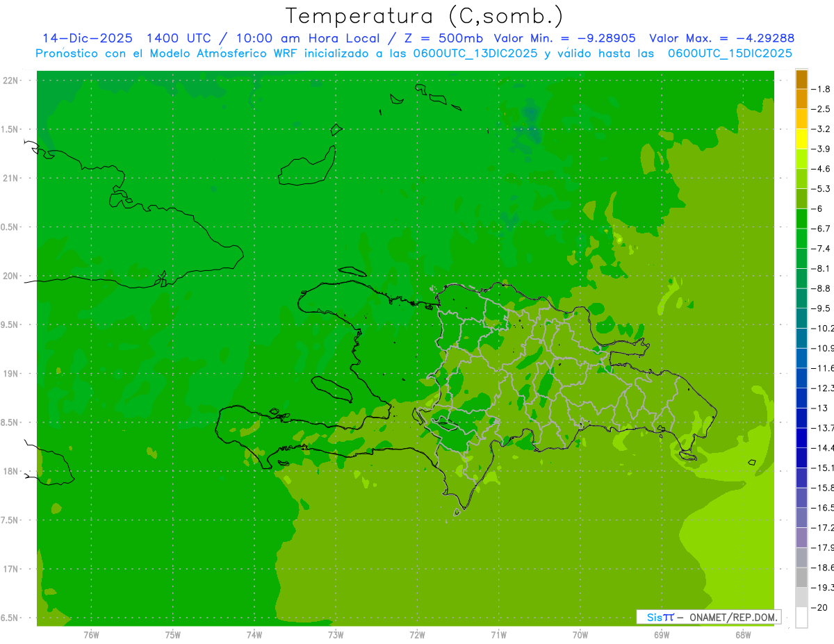This screenshot has width=834, height=644.
Task: Click the colorbar label "-15.1"
Action: click(x=823, y=468)
